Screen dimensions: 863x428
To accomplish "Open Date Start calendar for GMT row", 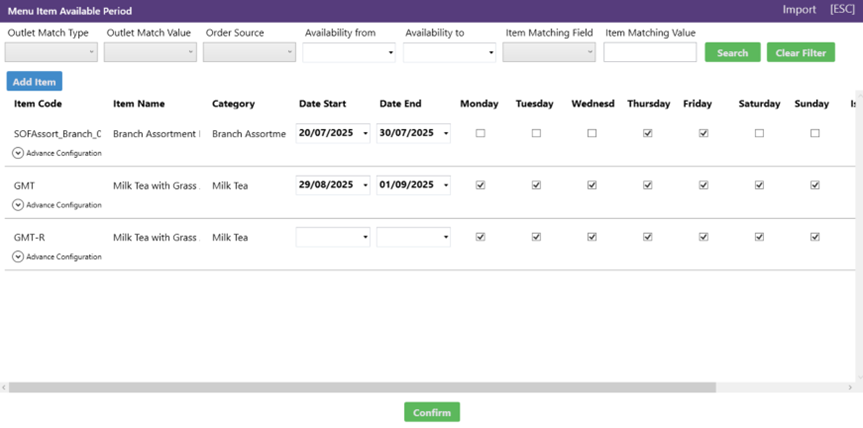I will coord(364,185).
